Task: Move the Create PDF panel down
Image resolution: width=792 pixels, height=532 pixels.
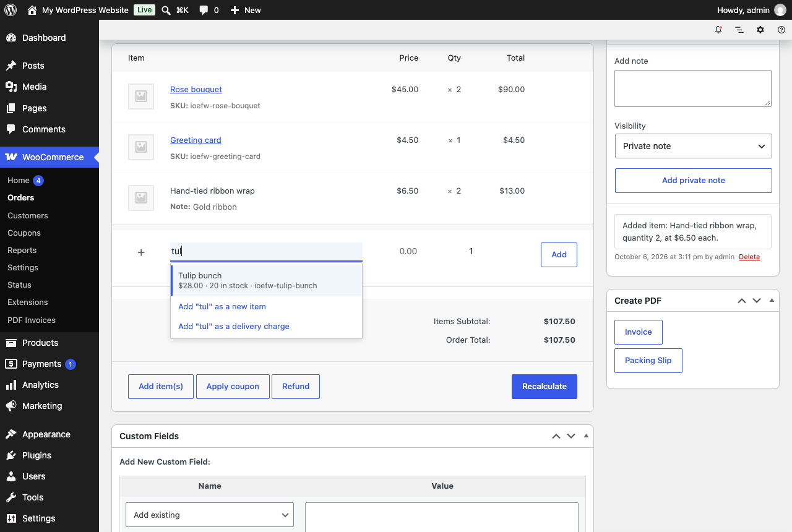Action: click(757, 301)
